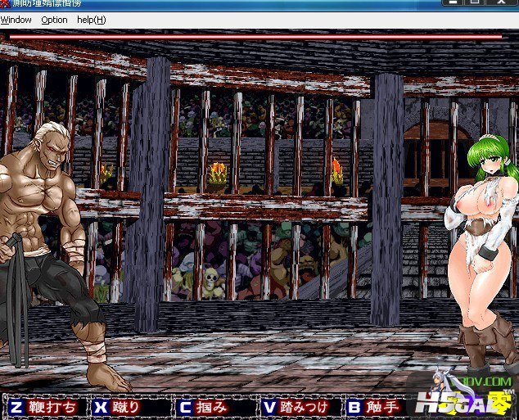Click the application icon in title bar
The width and height of the screenshot is (519, 420).
click(x=5, y=3)
